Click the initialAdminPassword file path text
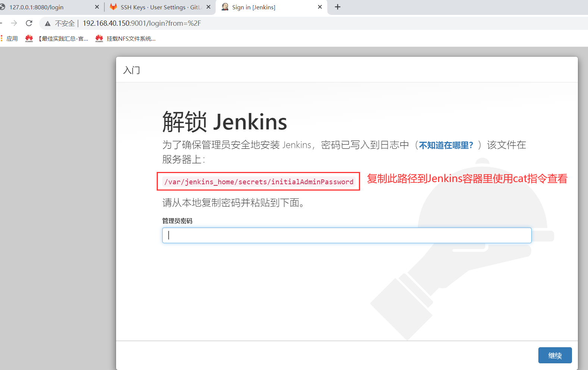Screen dimensions: 588x370 click(x=259, y=182)
